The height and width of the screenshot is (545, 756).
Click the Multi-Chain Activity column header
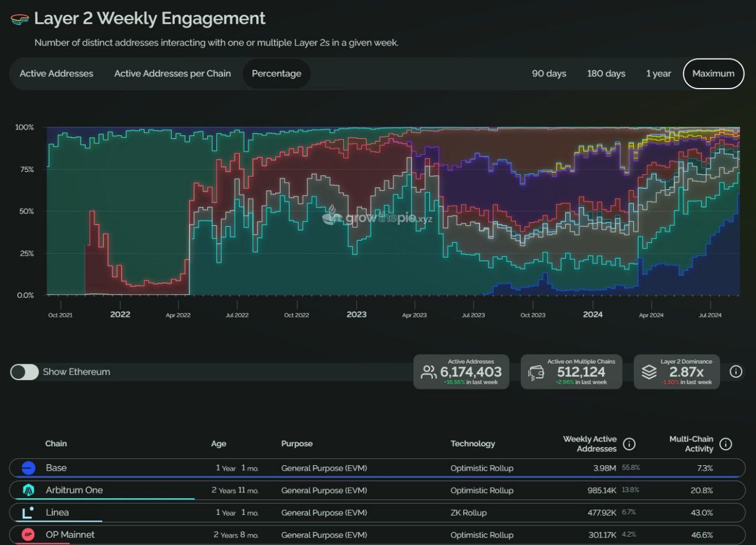[691, 444]
